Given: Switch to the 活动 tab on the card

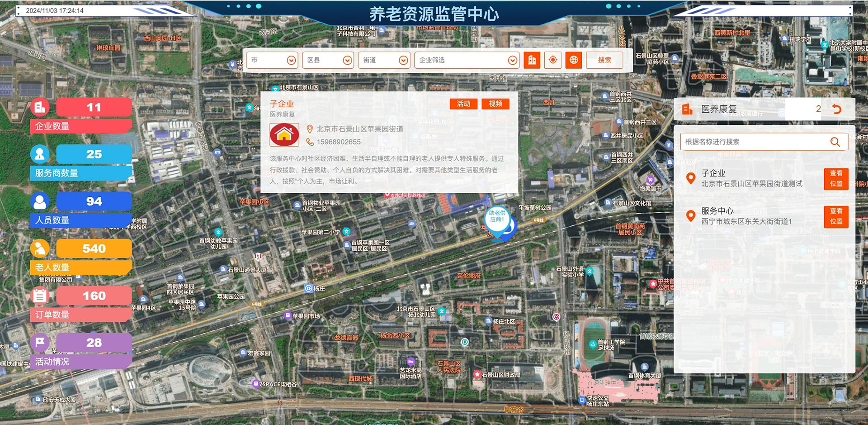Looking at the screenshot, I should 463,104.
